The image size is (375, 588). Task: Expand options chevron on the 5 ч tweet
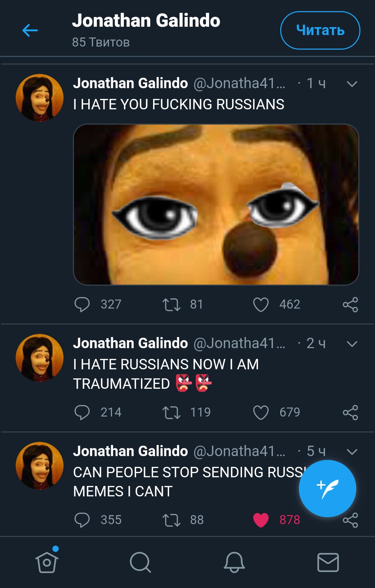(x=352, y=452)
